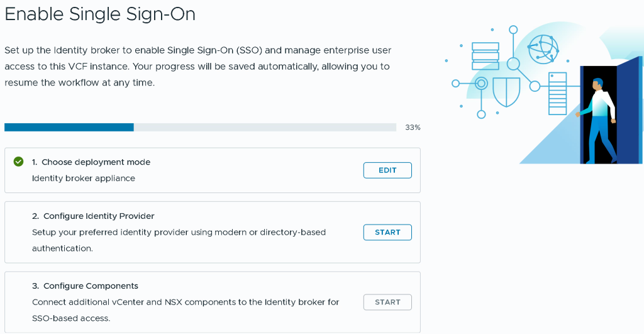Click the blue filled progress bar segment
Image resolution: width=644 pixels, height=334 pixels.
point(69,127)
